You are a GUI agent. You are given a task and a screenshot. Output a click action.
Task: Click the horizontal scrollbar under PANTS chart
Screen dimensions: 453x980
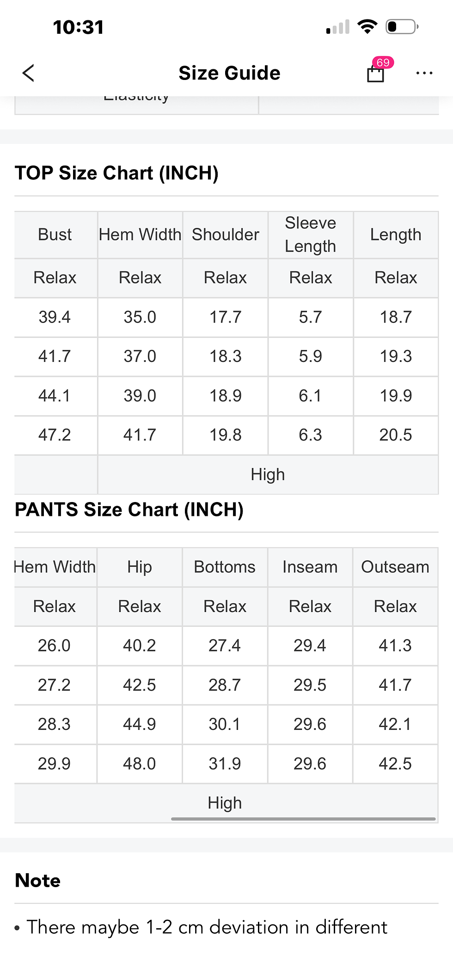click(303, 819)
